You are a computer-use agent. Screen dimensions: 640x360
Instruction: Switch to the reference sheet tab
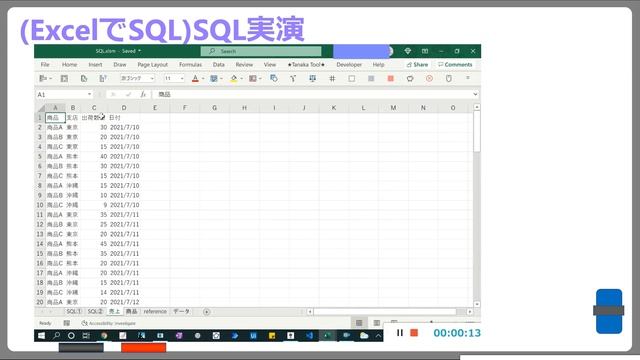(x=155, y=311)
